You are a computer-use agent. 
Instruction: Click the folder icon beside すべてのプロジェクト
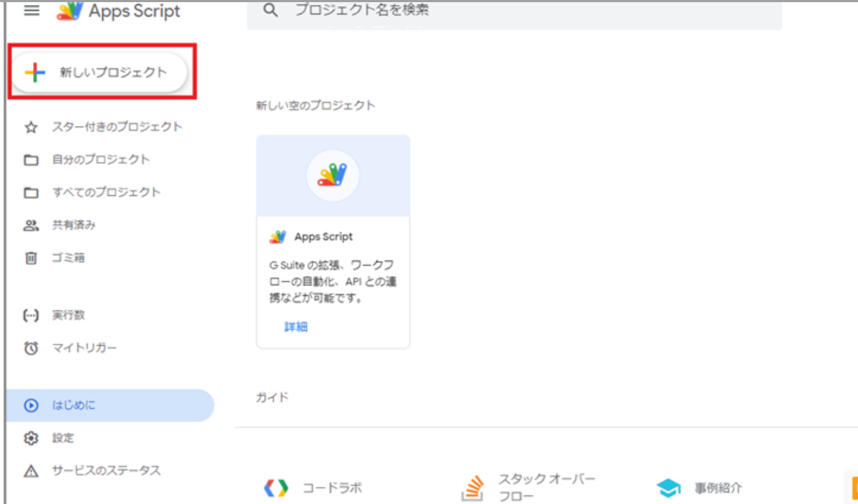pos(31,193)
